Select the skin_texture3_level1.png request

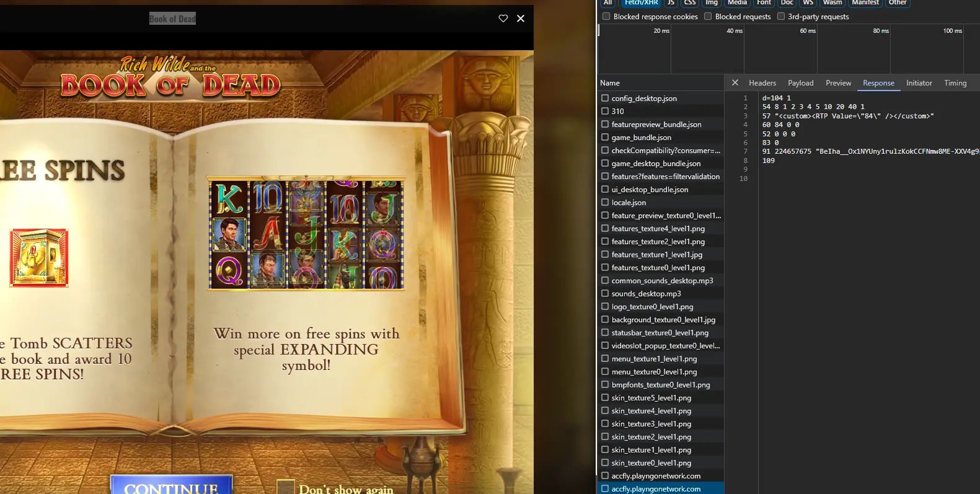[x=660, y=423]
